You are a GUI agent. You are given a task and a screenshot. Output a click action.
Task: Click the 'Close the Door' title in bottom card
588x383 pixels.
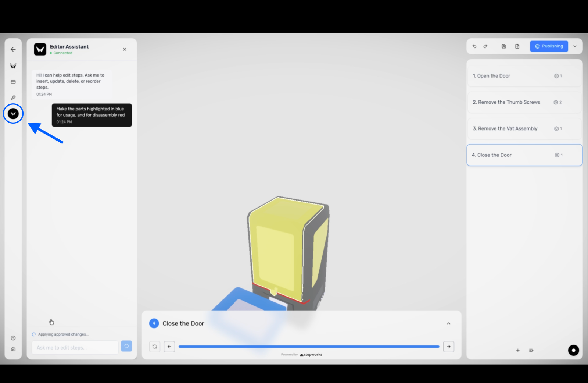point(183,323)
